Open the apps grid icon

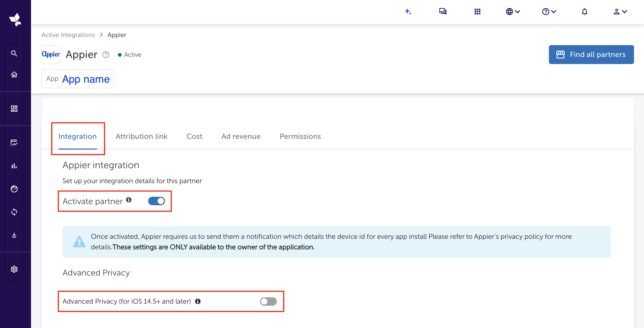tap(477, 12)
